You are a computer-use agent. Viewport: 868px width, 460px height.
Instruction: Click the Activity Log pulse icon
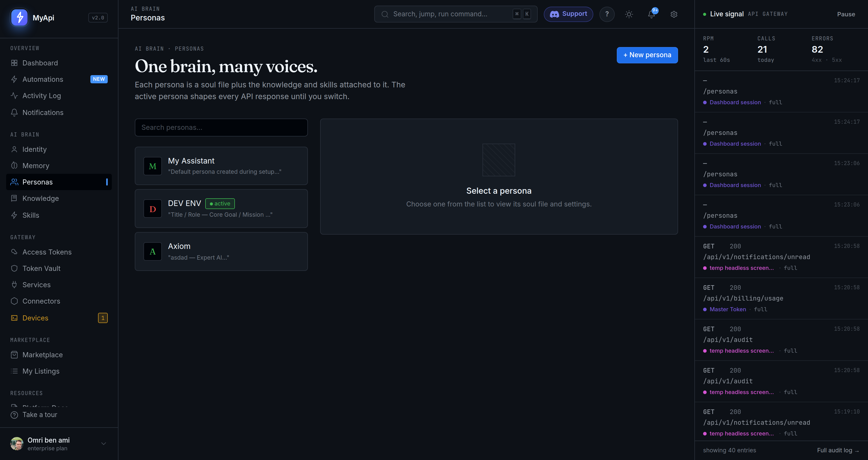click(x=14, y=96)
